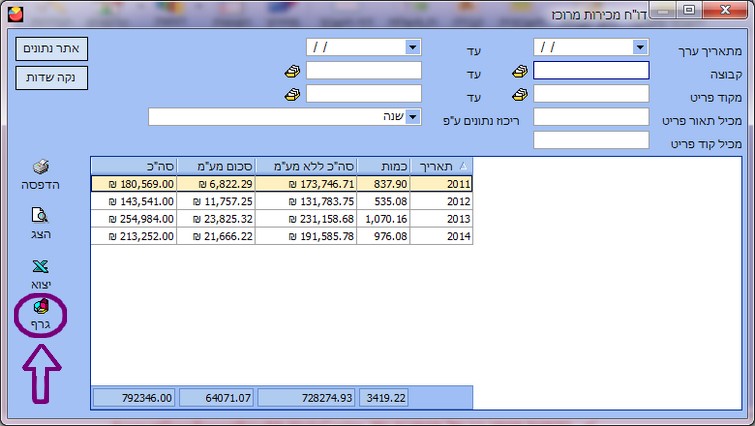Image resolution: width=755 pixels, height=426 pixels.
Task: Open the preview (הצג) icon
Action: (40, 215)
